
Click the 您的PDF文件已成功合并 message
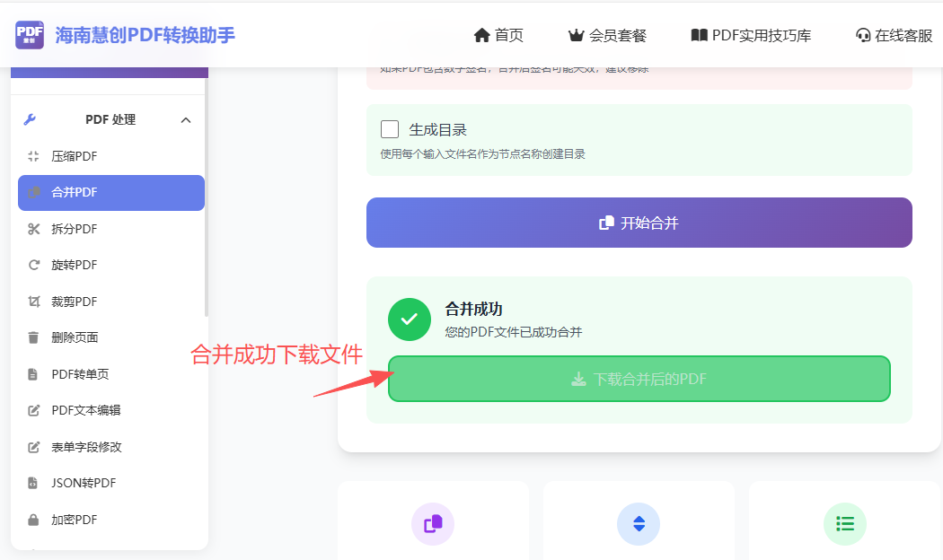[x=514, y=332]
